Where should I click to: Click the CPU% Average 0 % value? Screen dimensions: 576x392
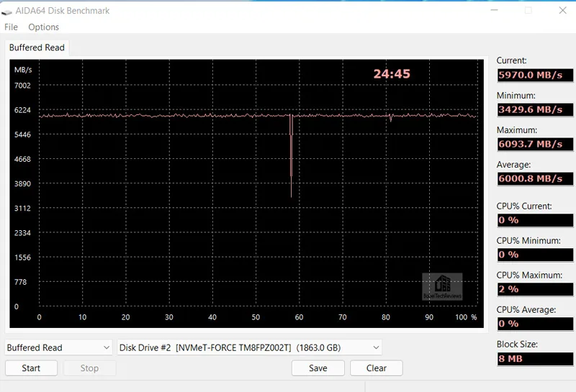(x=535, y=324)
